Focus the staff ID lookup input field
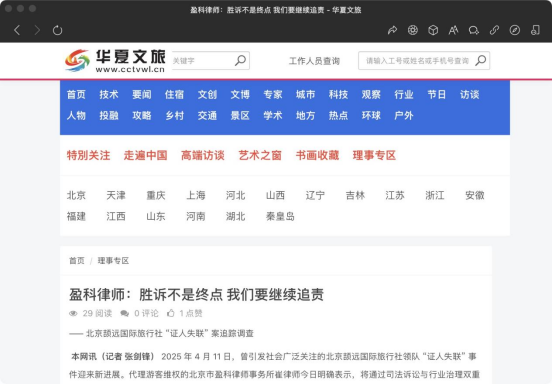The image size is (552, 384). (x=424, y=61)
